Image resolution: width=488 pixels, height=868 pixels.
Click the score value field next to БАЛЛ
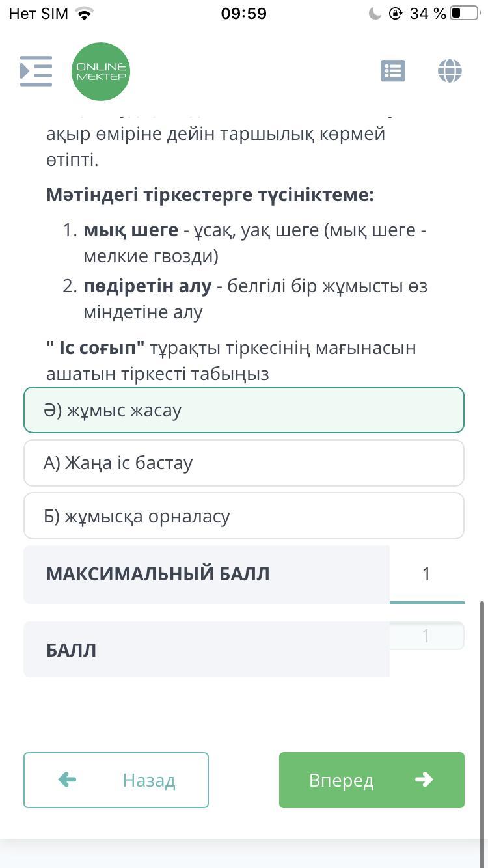(x=426, y=636)
